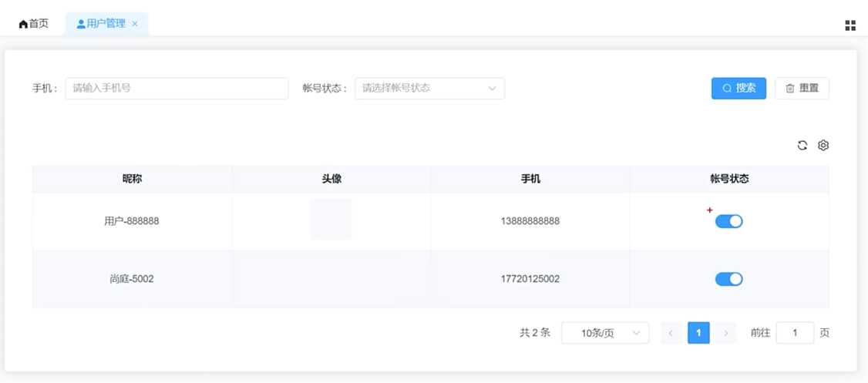868x383 pixels.
Task: Open table column settings gear icon
Action: 823,146
